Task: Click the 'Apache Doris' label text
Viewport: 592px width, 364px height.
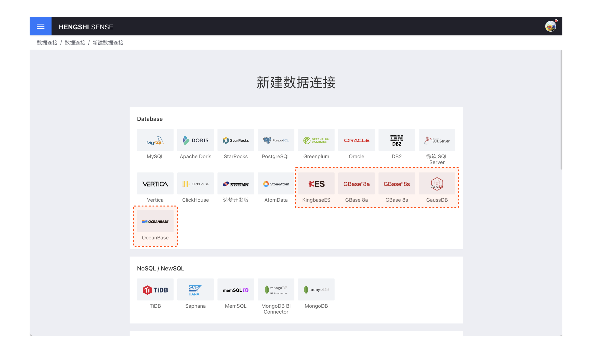Action: [x=195, y=157]
